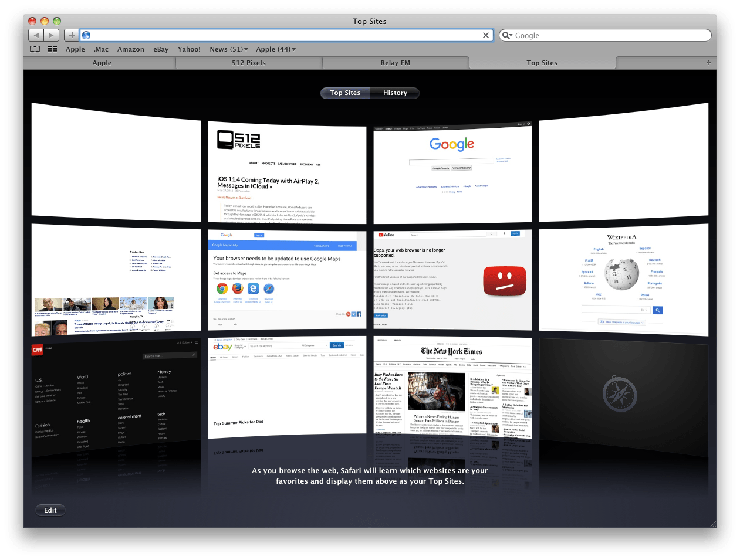740x560 pixels.
Task: Expand the News (51) bookmark folder
Action: click(229, 49)
